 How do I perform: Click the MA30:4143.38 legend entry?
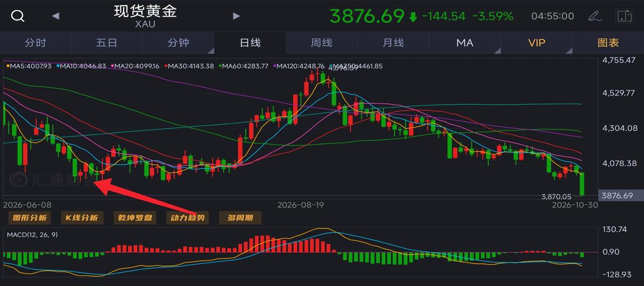coord(189,66)
